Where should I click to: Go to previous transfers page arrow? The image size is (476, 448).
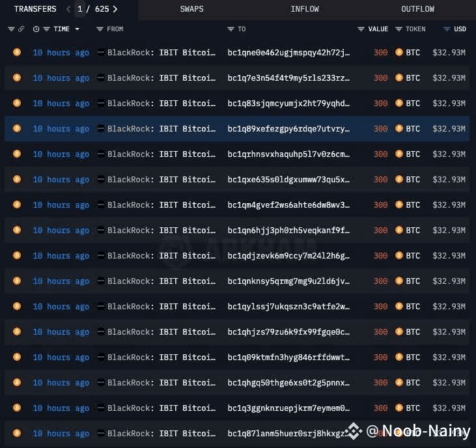68,9
